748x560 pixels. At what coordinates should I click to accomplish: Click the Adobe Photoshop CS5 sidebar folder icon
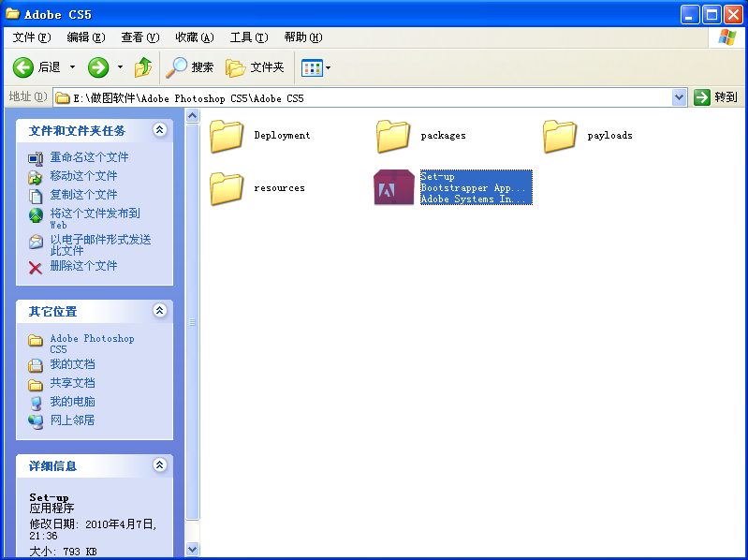click(36, 340)
